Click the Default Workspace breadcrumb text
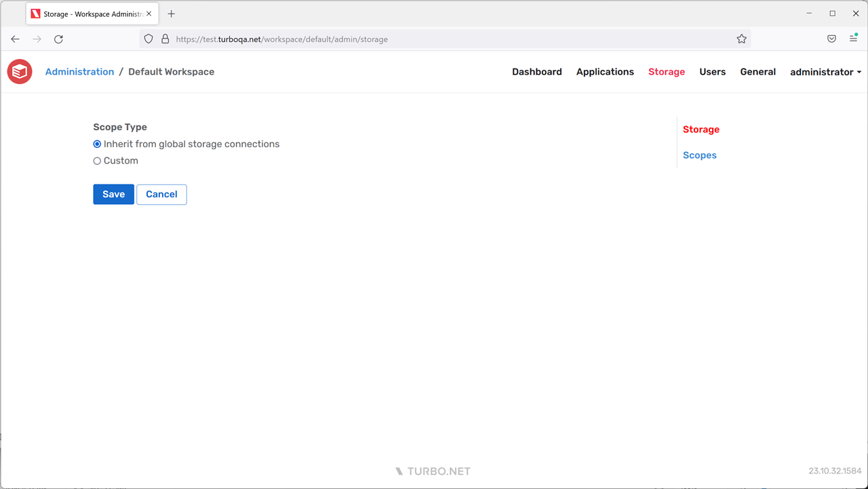Image resolution: width=868 pixels, height=489 pixels. coord(172,72)
